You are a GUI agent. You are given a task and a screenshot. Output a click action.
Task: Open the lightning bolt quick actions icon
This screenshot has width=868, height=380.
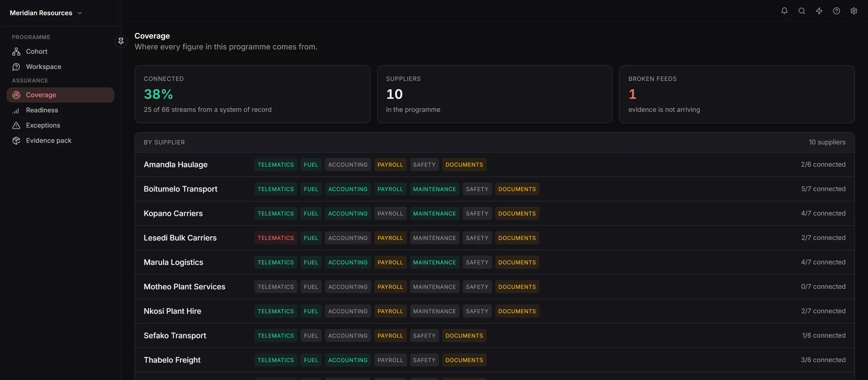coord(819,11)
